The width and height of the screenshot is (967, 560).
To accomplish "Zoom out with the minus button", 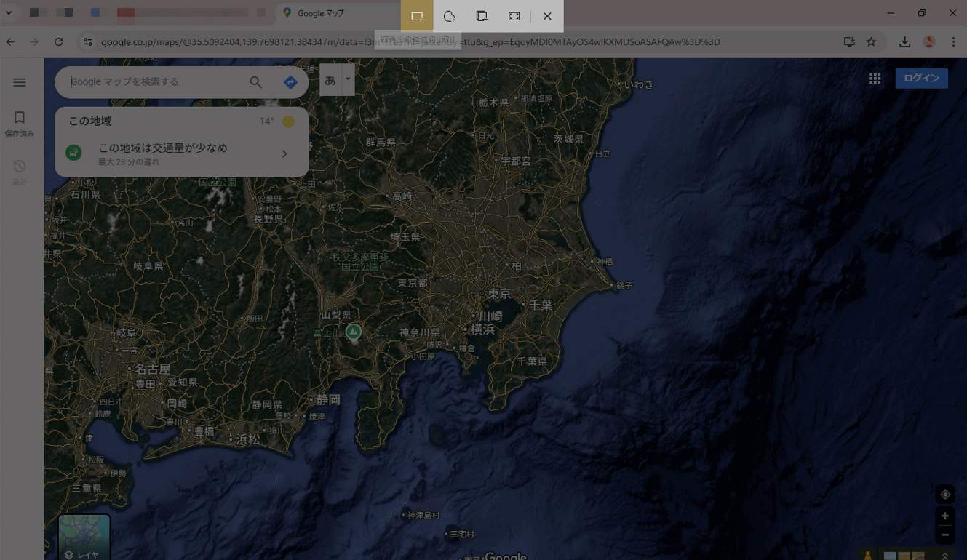I will click(x=945, y=535).
